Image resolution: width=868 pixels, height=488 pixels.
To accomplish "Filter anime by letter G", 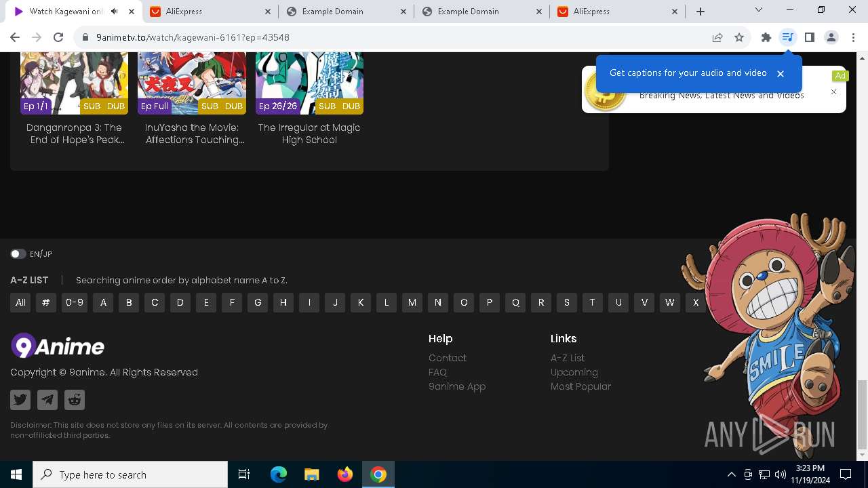I will [x=258, y=302].
